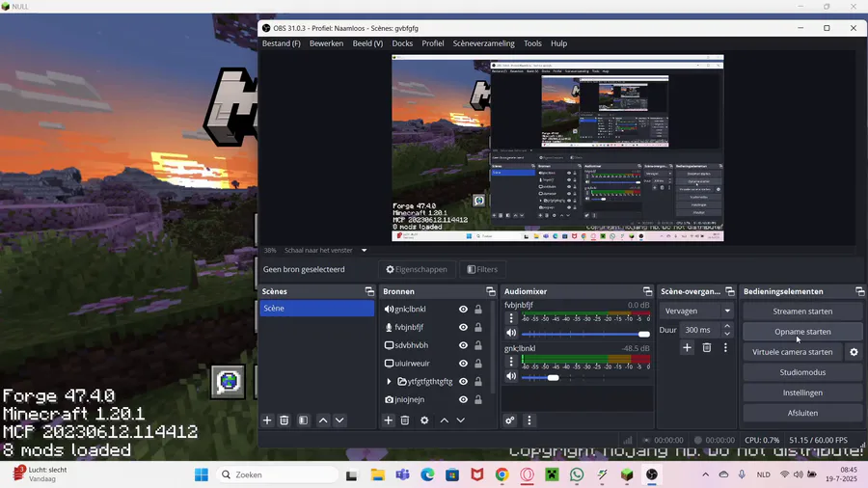Hide the gnk;lbnkl source
Screen dimensions: 868x488
point(463,310)
